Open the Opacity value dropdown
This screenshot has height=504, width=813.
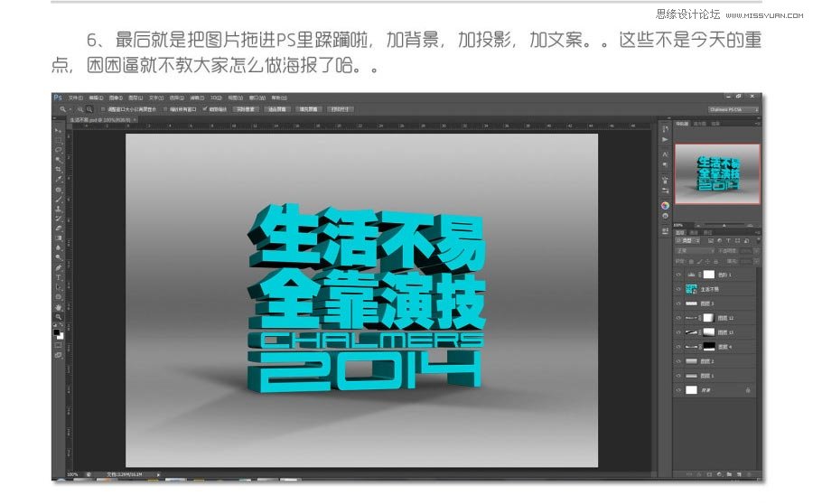pyautogui.click(x=756, y=250)
